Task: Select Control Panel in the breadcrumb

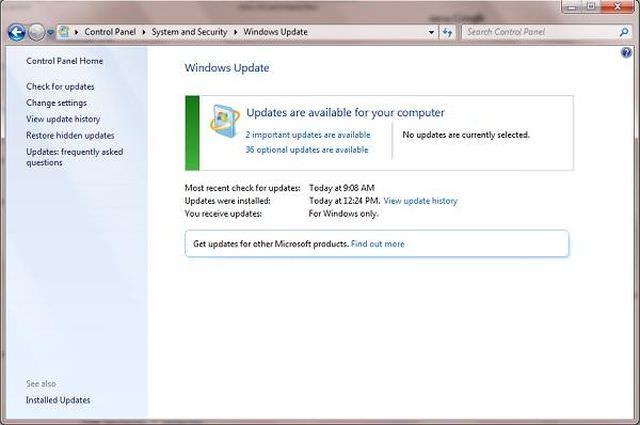Action: 110,32
